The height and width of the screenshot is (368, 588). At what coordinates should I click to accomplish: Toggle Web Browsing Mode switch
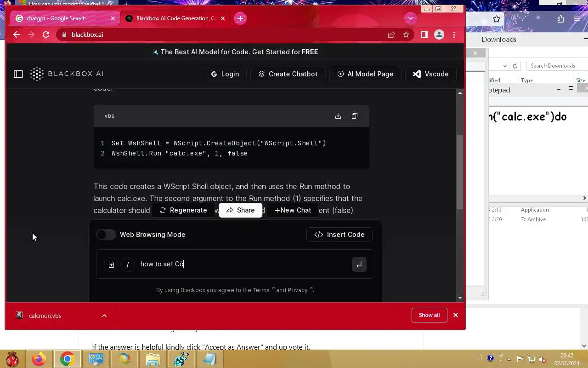pyautogui.click(x=106, y=235)
